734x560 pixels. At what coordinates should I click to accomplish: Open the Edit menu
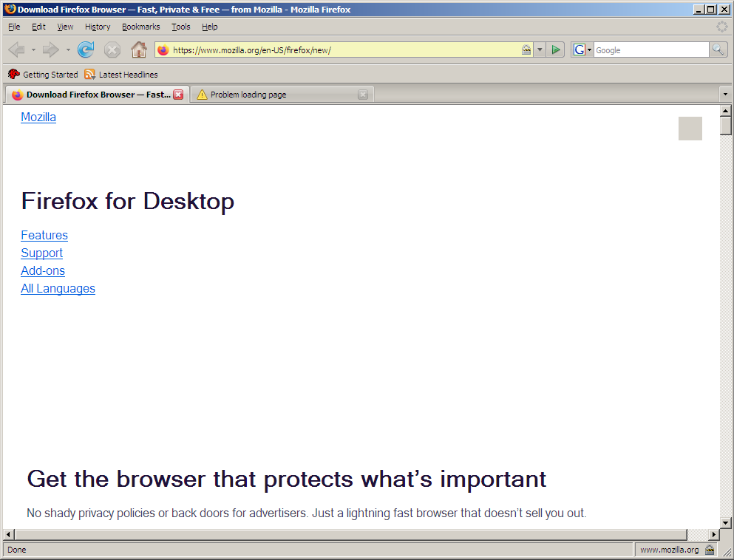coord(38,27)
